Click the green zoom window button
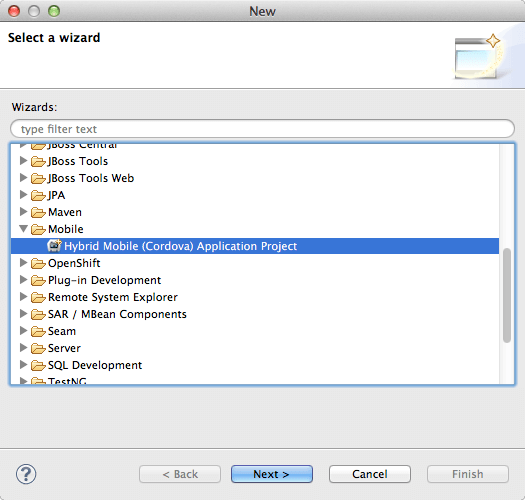Image resolution: width=525 pixels, height=500 pixels. 54,11
